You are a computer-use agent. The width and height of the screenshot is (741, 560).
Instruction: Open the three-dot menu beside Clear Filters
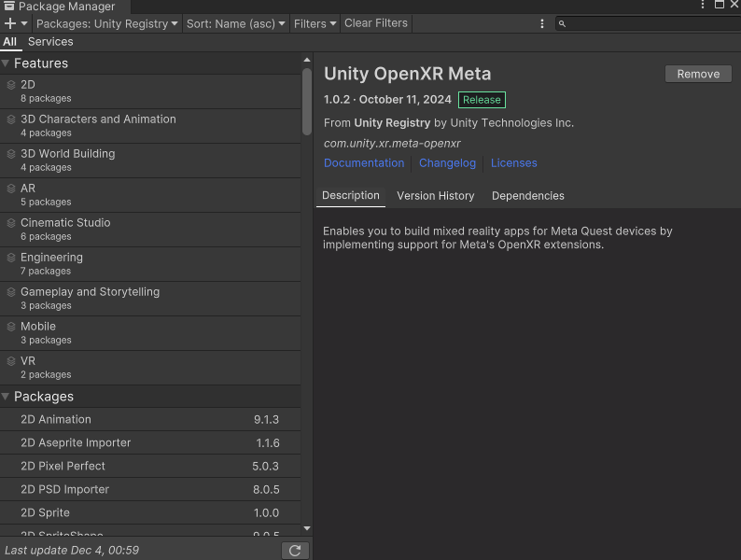pos(542,23)
